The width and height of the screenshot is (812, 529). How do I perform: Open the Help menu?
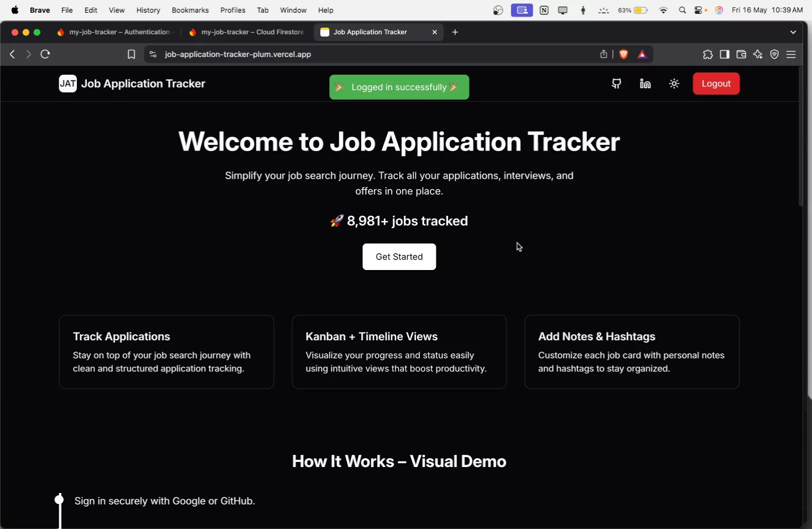[x=326, y=10]
